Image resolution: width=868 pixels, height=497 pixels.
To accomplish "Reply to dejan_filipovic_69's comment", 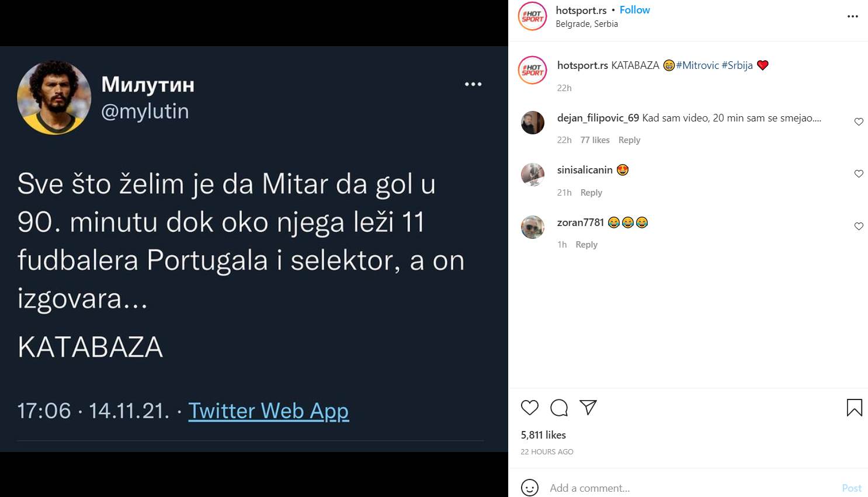I will pyautogui.click(x=629, y=140).
